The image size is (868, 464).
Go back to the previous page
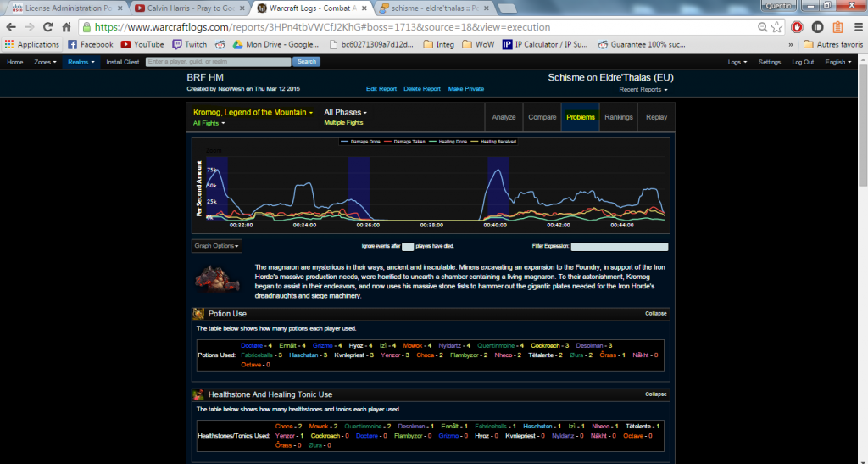click(x=11, y=27)
